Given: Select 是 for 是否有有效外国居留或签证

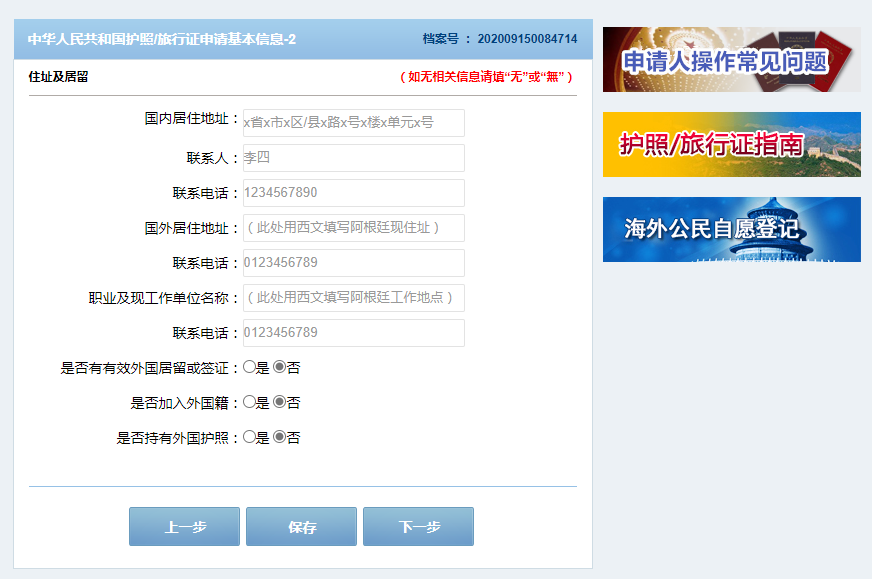Looking at the screenshot, I should click(x=248, y=367).
